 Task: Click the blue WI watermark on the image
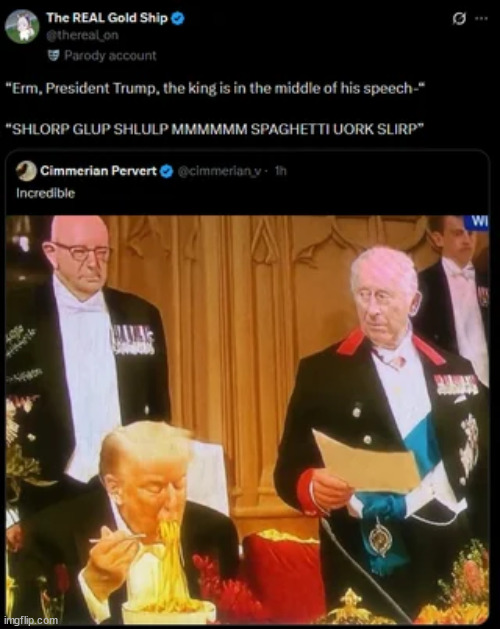pyautogui.click(x=476, y=222)
